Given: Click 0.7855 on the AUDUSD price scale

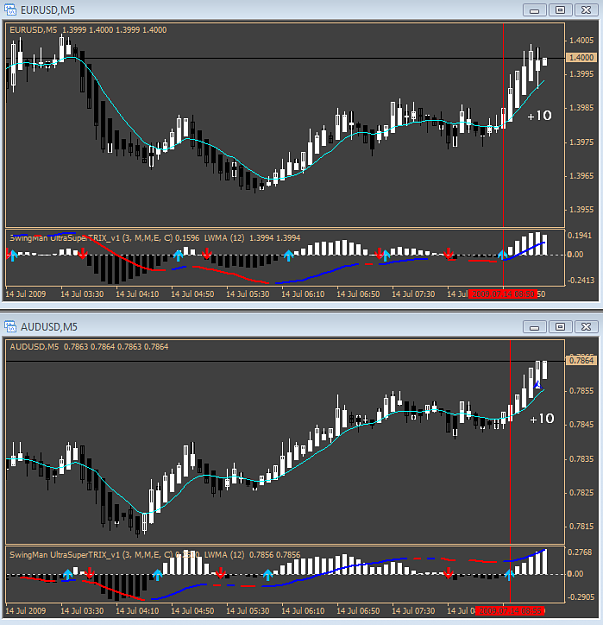Looking at the screenshot, I should tap(581, 391).
